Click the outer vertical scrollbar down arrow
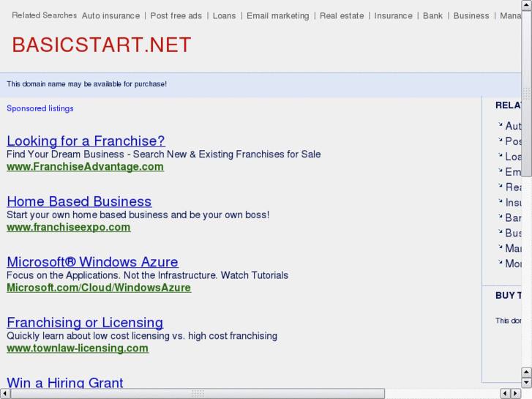 pos(527,383)
